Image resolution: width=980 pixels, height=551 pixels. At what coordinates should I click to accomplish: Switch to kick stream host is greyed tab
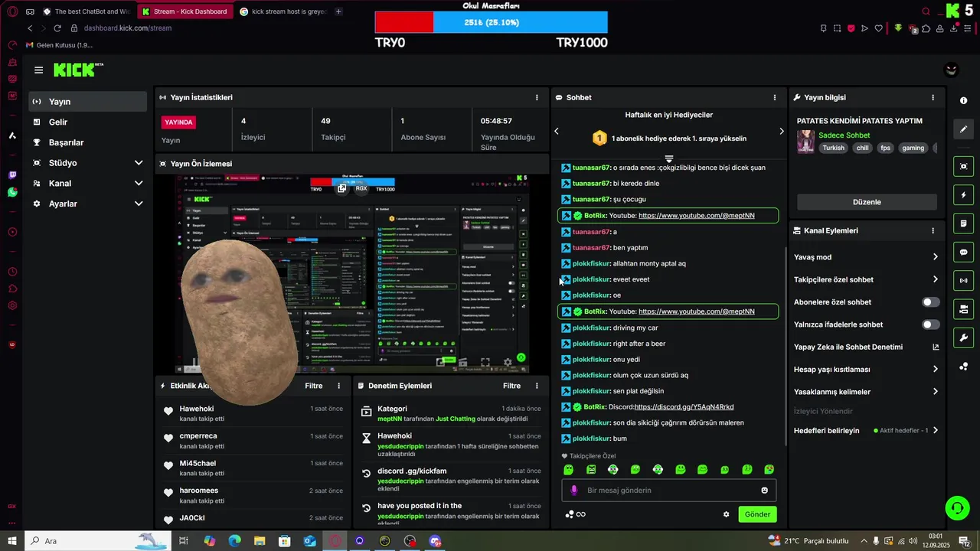coord(283,11)
